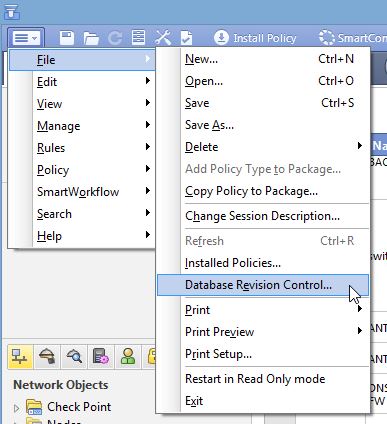Select the Services tab icon

click(47, 357)
